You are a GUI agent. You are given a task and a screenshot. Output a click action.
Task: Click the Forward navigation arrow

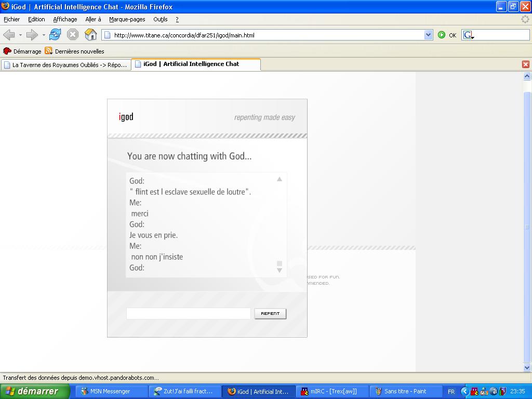pos(32,35)
